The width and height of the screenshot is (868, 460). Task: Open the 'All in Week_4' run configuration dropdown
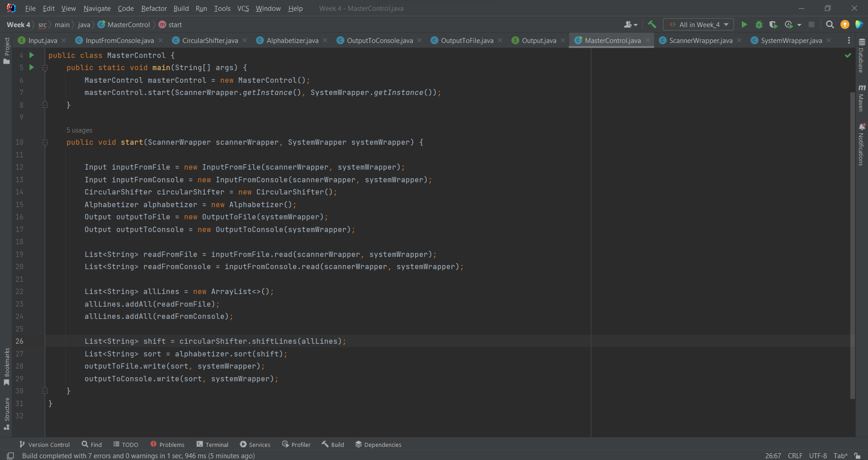pos(698,25)
